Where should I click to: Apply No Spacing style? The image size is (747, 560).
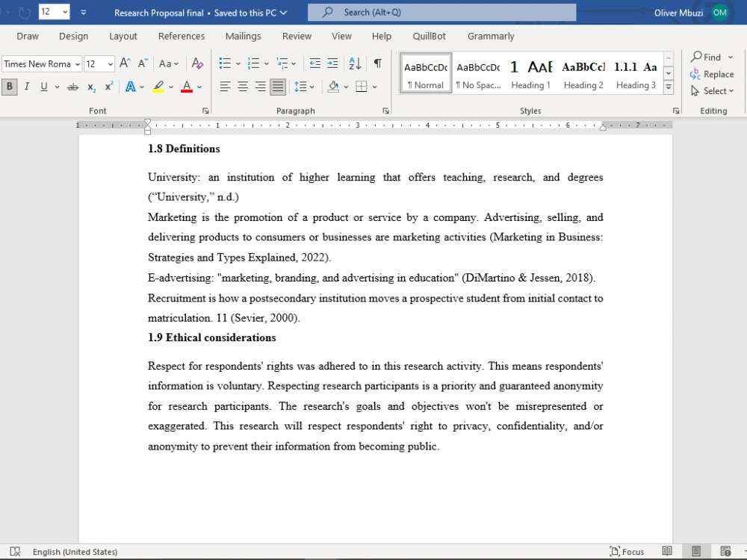click(478, 74)
